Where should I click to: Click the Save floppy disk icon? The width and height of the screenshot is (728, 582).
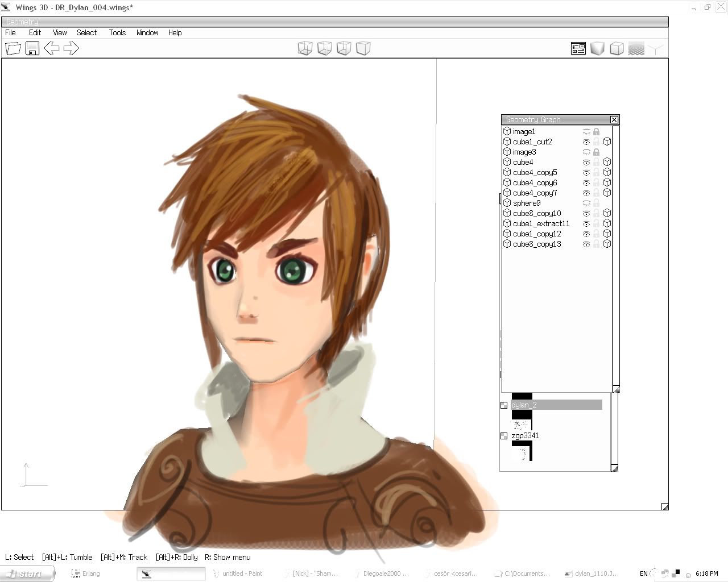[32, 48]
